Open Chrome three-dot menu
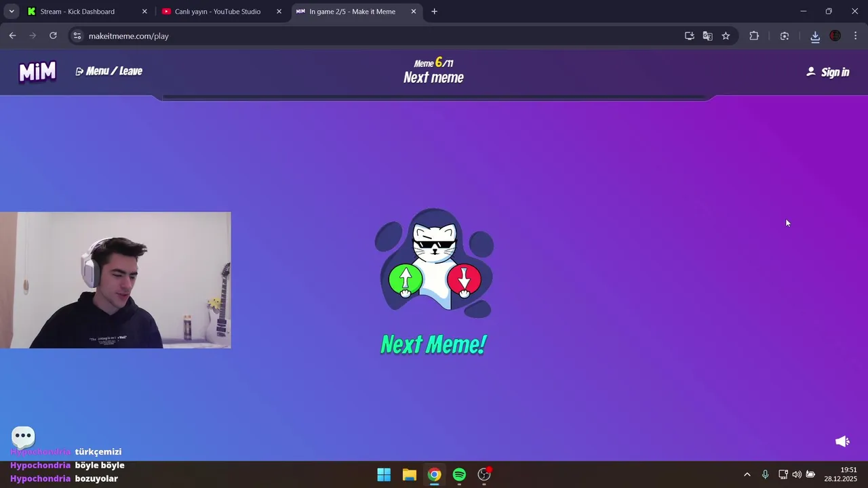The height and width of the screenshot is (488, 868). pos(855,36)
